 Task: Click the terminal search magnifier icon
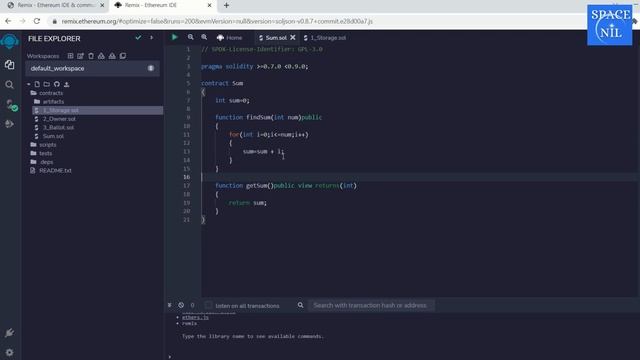click(300, 305)
